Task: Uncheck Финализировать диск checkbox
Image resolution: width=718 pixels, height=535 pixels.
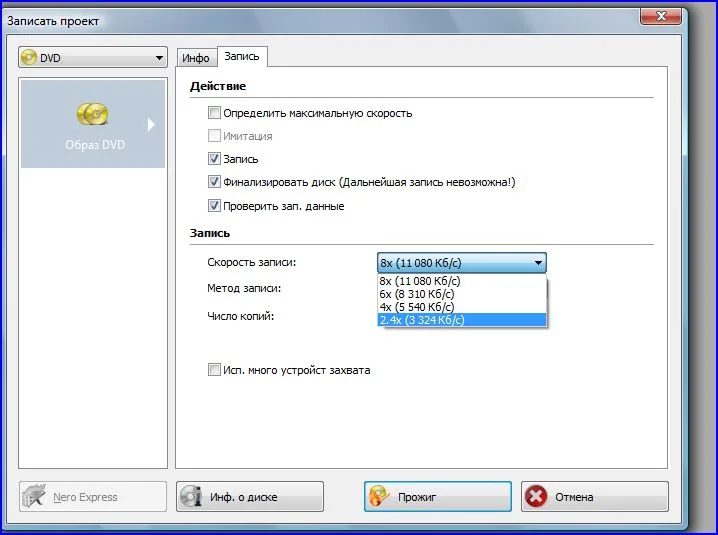Action: click(214, 182)
